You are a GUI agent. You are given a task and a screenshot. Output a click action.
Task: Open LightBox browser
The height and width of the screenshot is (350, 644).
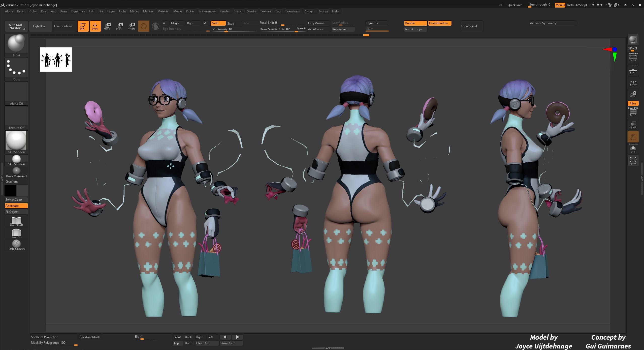(41, 26)
